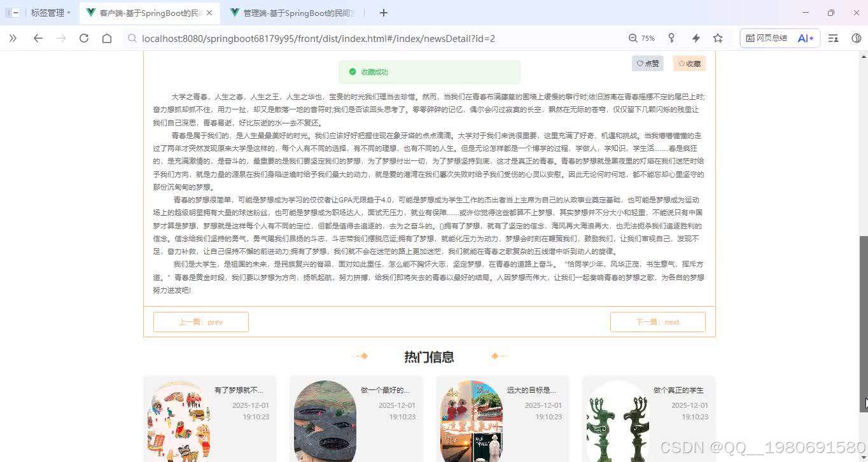
Task: Open hot article 做一个最好的...
Action: tap(385, 390)
